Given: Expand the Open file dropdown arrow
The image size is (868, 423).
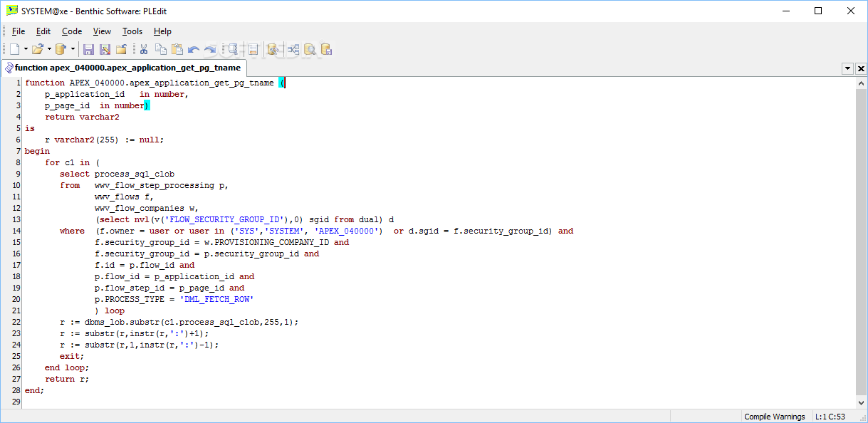Looking at the screenshot, I should point(49,49).
